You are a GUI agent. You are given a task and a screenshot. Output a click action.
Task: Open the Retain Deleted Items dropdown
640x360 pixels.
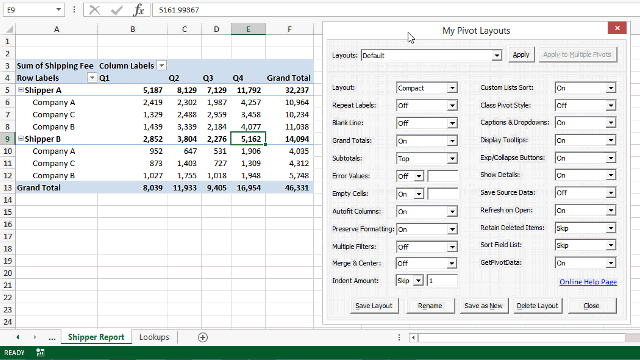coord(611,229)
